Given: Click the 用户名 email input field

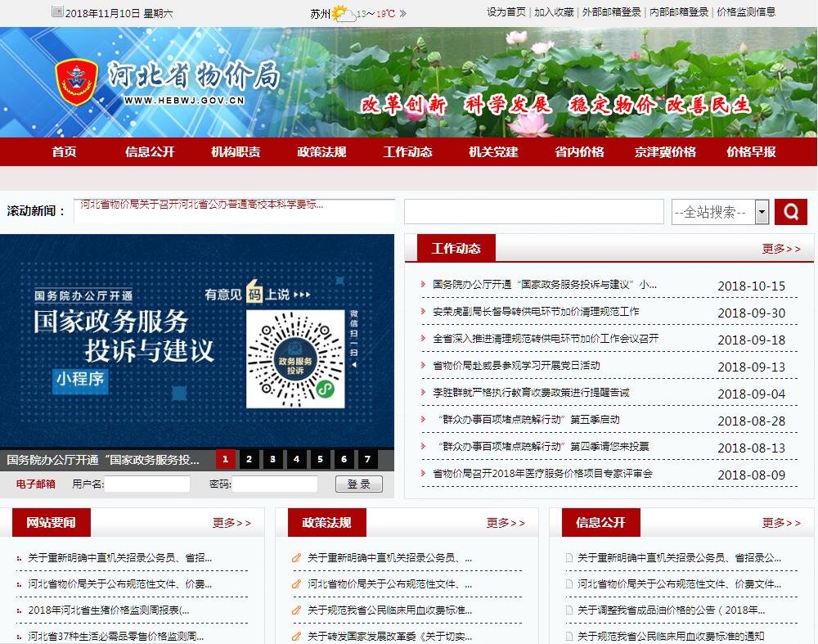Looking at the screenshot, I should pos(147,484).
